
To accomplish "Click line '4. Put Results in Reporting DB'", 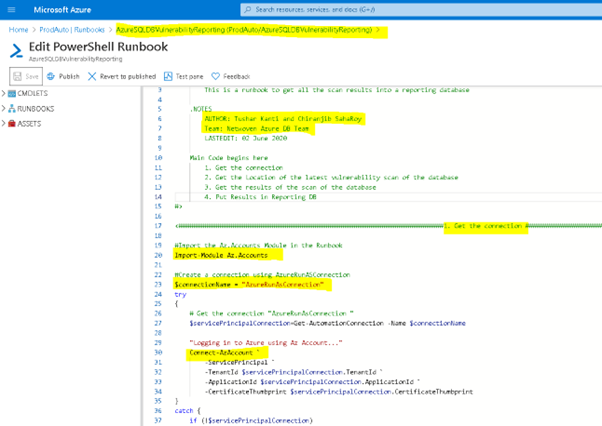I will coord(260,197).
